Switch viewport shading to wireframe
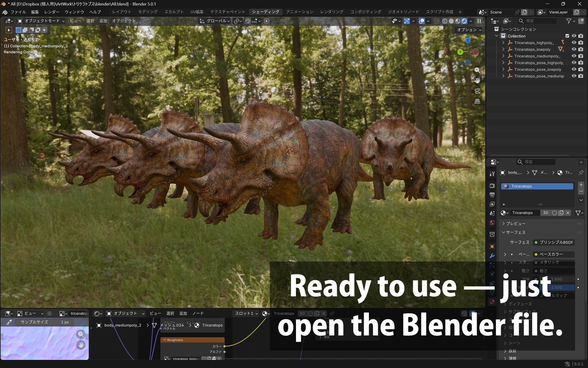This screenshot has width=588, height=368. [445, 21]
